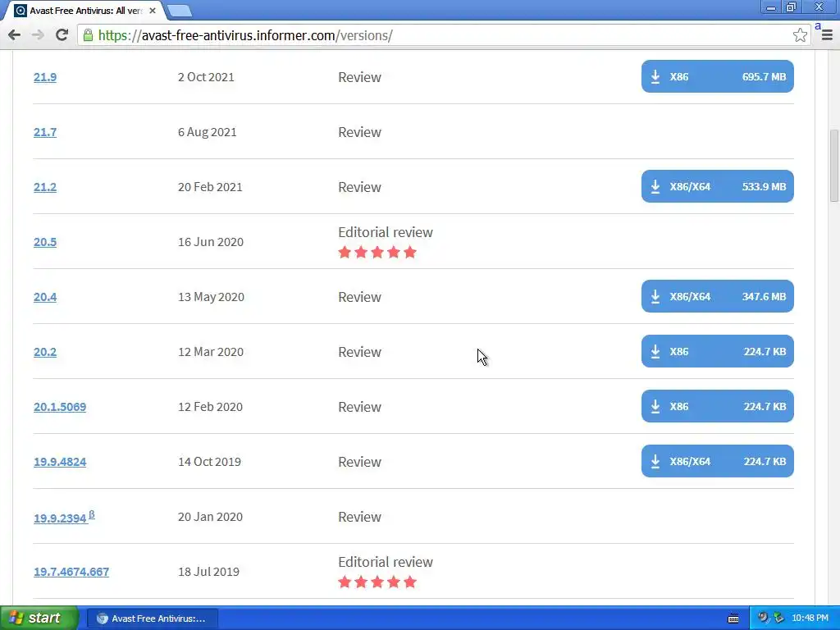Download version 20.1.5069 X86 224.7 KB

coord(717,406)
